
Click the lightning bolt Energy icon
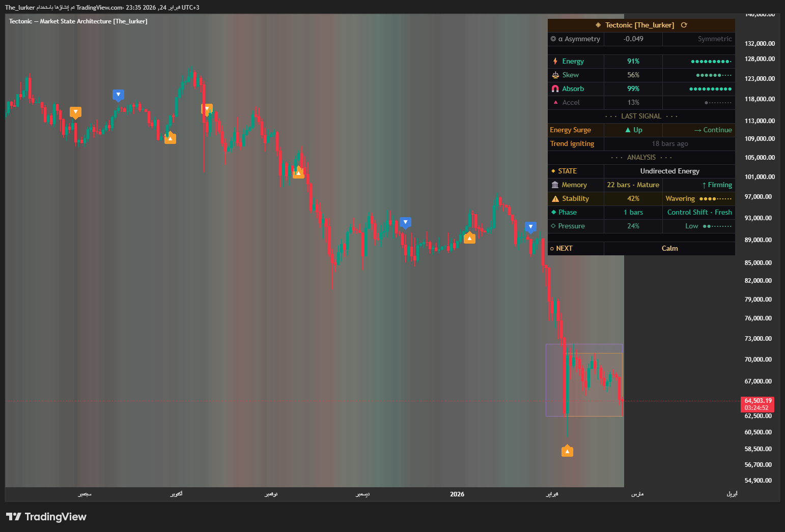click(x=555, y=61)
